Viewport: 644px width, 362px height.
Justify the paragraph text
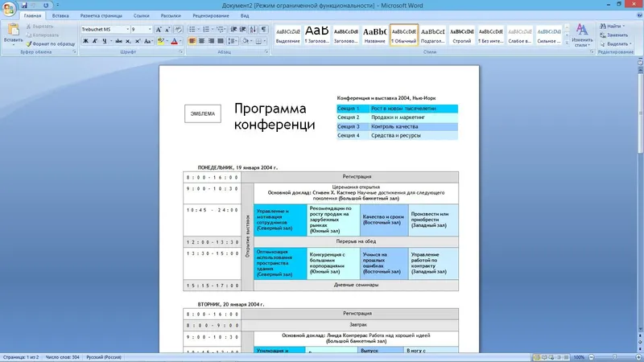pos(221,41)
